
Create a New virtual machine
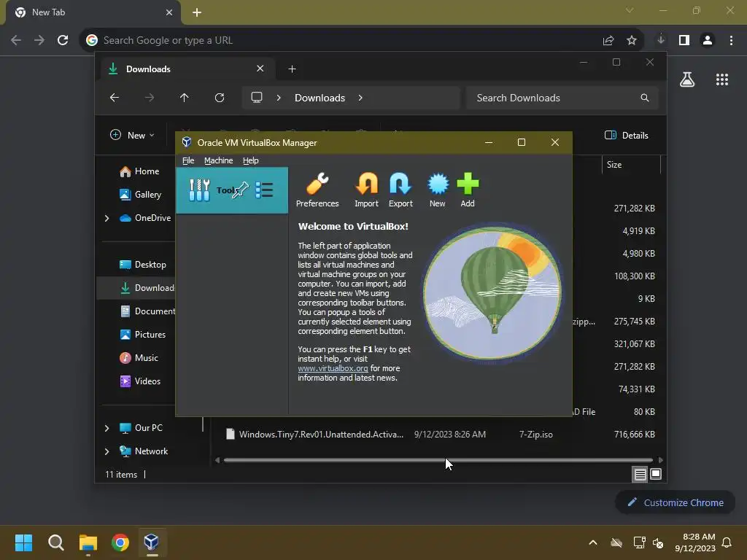(438, 190)
